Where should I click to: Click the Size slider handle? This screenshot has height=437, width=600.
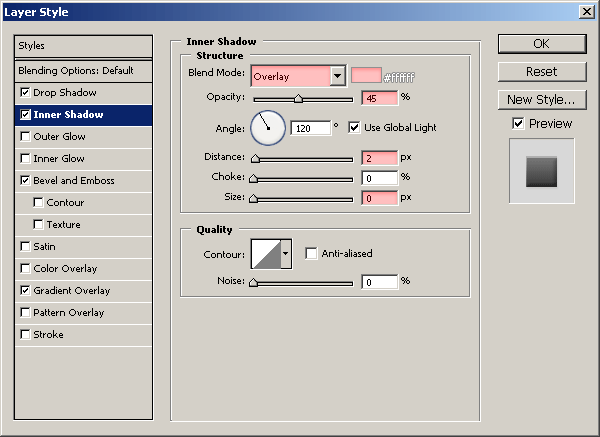pos(253,199)
